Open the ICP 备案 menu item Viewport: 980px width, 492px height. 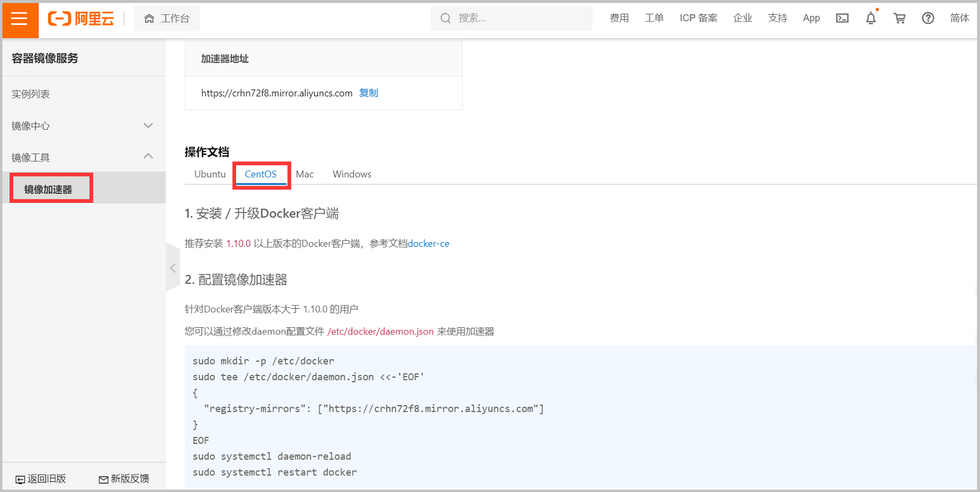(x=699, y=18)
